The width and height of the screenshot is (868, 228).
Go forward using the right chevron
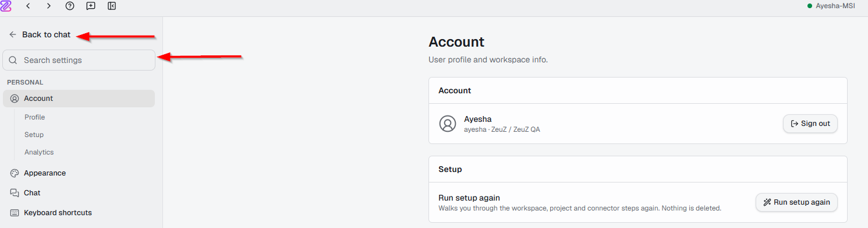click(x=49, y=6)
